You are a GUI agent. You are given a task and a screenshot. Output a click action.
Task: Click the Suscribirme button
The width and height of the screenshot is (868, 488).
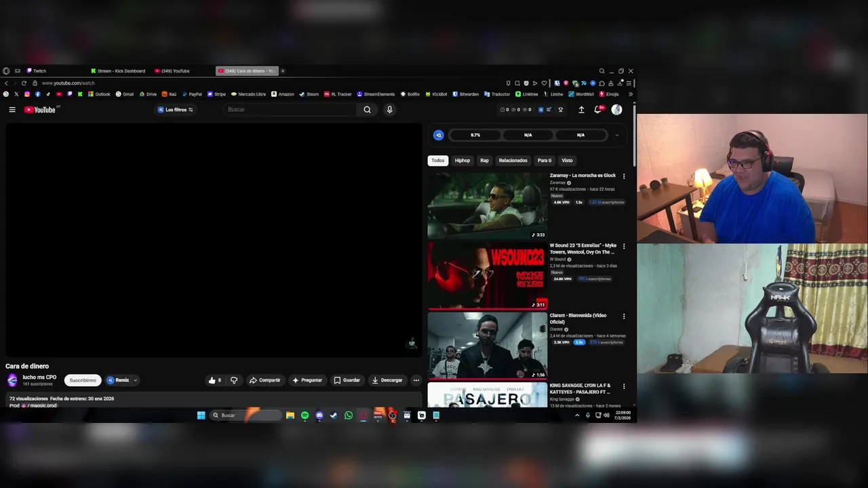coord(83,380)
